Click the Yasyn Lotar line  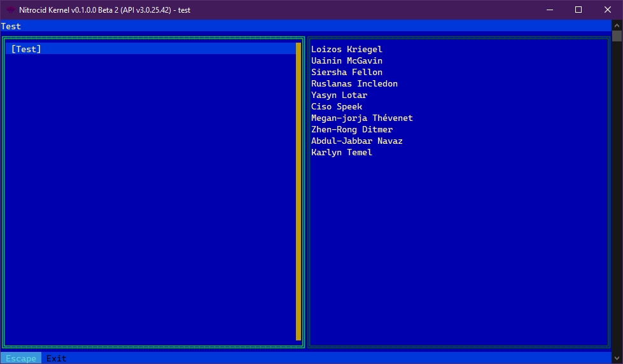click(x=339, y=95)
